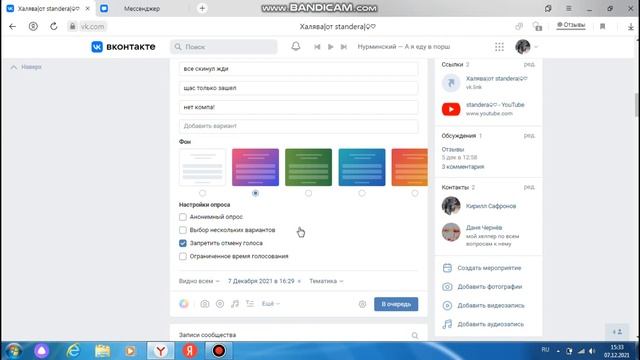Open VK notifications bell

point(296,47)
